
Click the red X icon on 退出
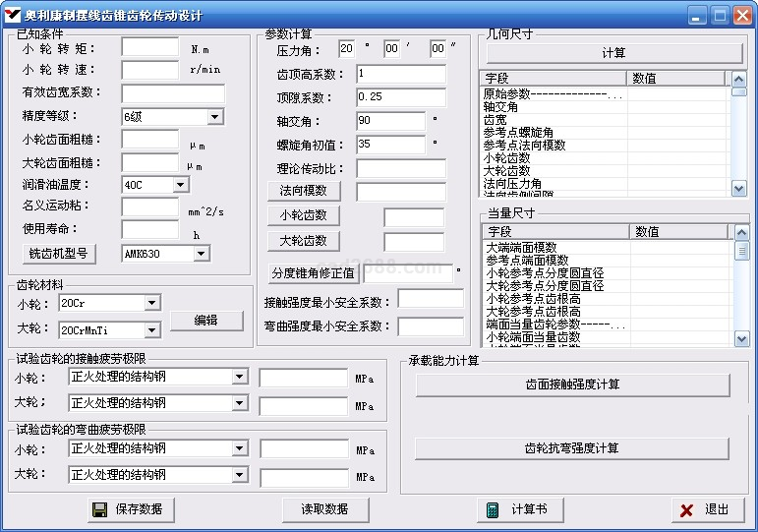686,509
